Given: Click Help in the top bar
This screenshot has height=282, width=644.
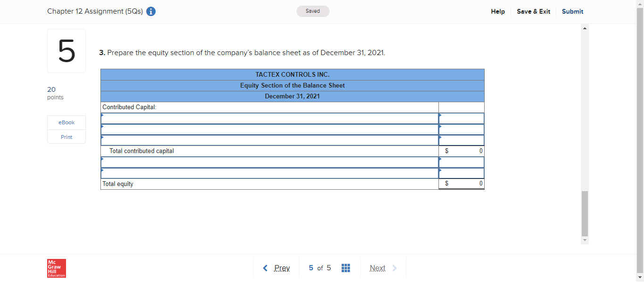Looking at the screenshot, I should point(498,11).
